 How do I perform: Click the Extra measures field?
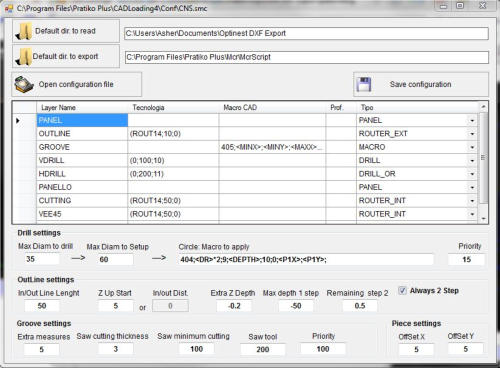42,349
